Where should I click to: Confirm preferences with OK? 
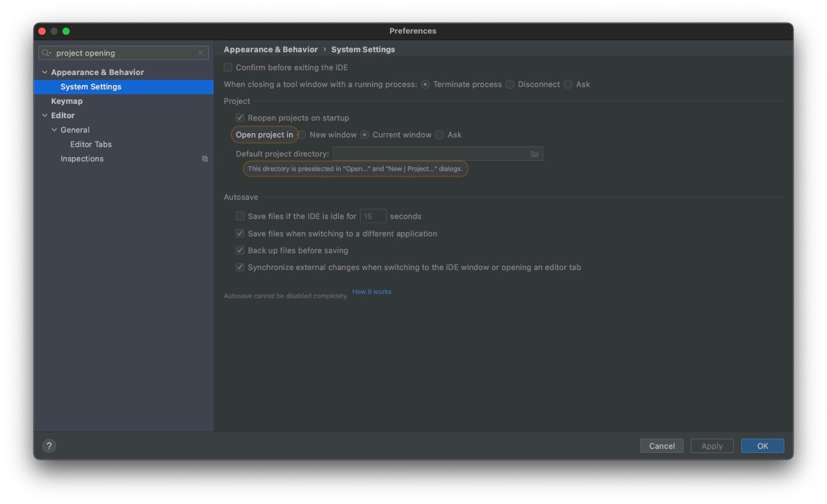[762, 446]
